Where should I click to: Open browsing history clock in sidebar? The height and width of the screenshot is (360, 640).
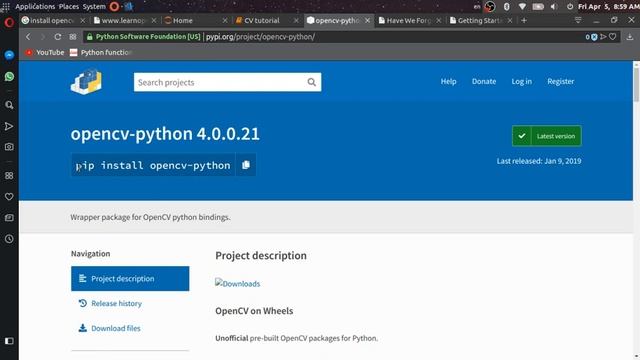click(9, 239)
